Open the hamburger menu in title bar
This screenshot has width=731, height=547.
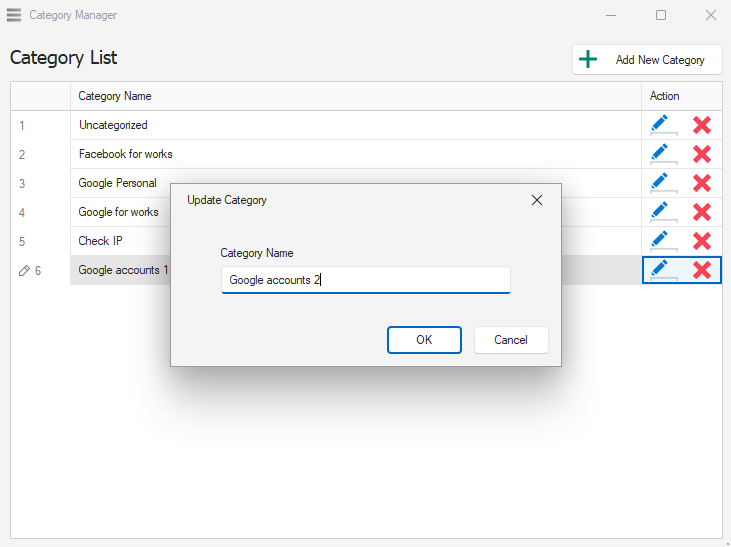click(14, 15)
